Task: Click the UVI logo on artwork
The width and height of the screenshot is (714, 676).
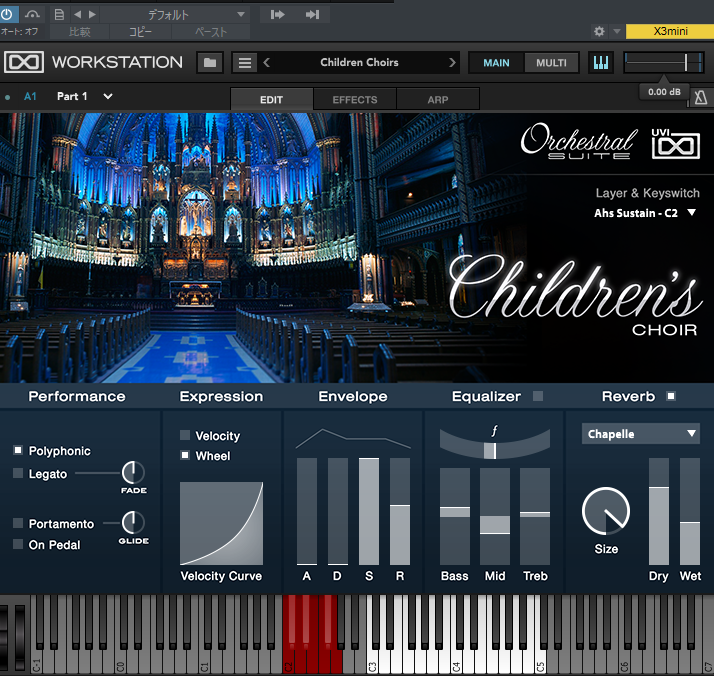Action: pos(676,144)
